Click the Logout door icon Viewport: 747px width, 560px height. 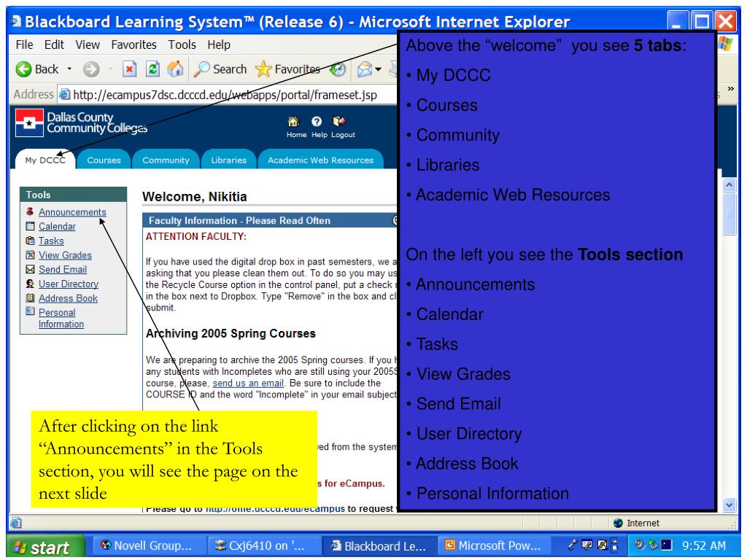(338, 122)
